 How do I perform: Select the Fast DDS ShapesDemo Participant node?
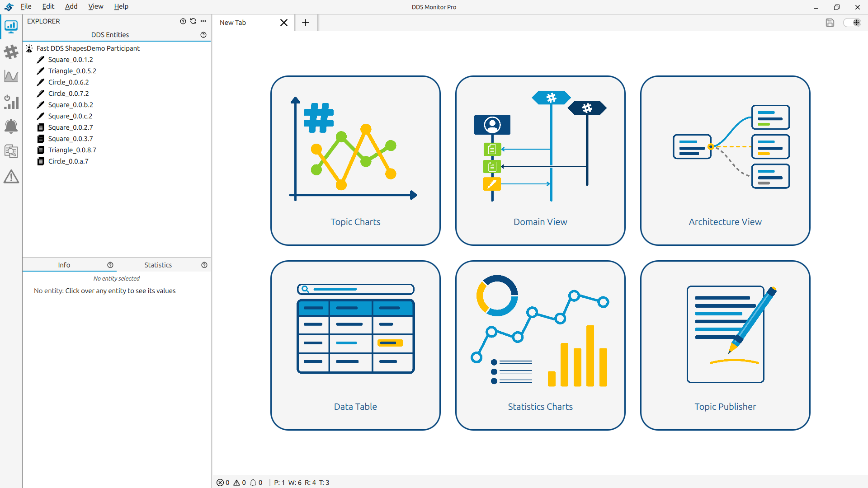click(x=88, y=48)
